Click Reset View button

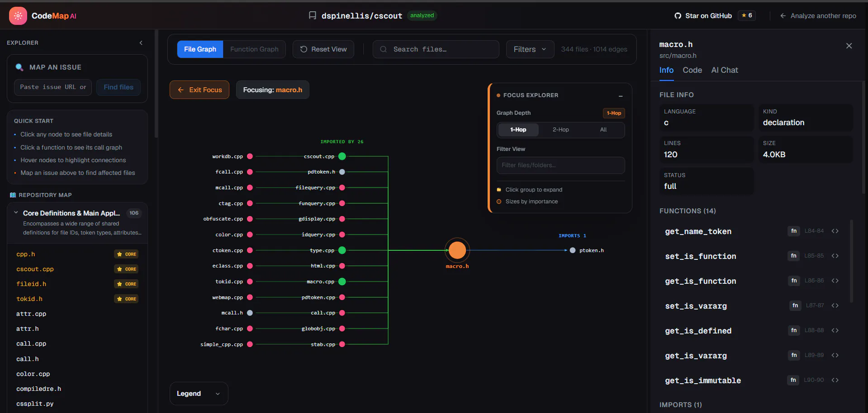pos(323,49)
